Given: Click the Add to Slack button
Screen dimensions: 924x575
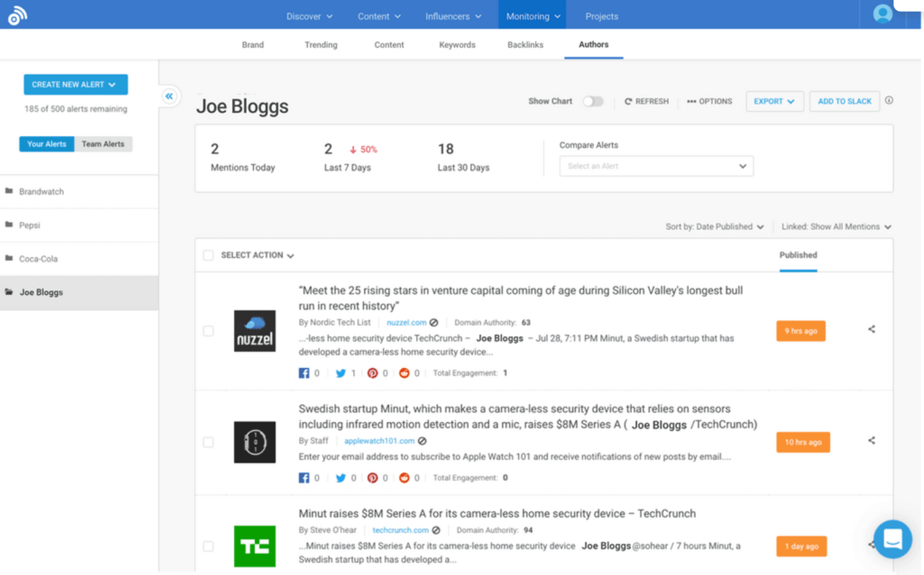Looking at the screenshot, I should 845,101.
